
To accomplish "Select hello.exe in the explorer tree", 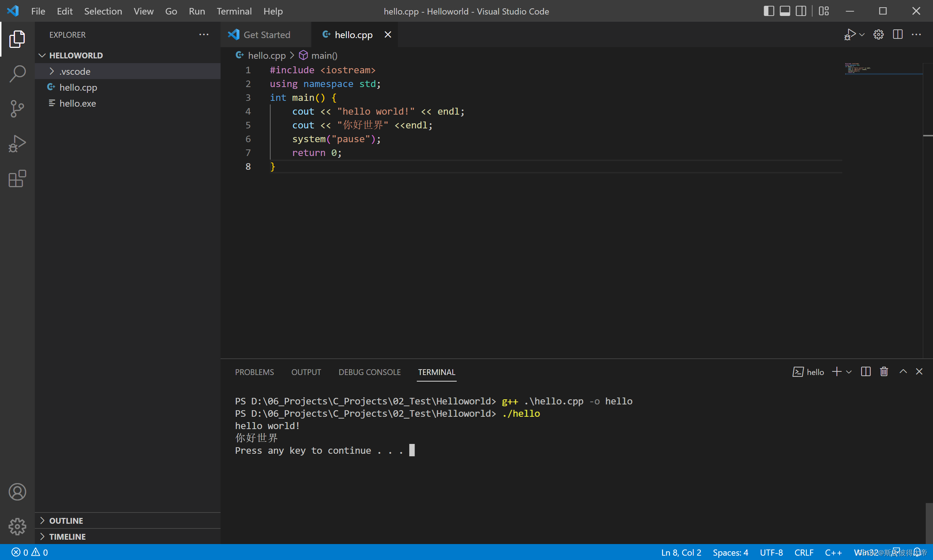I will click(128, 103).
